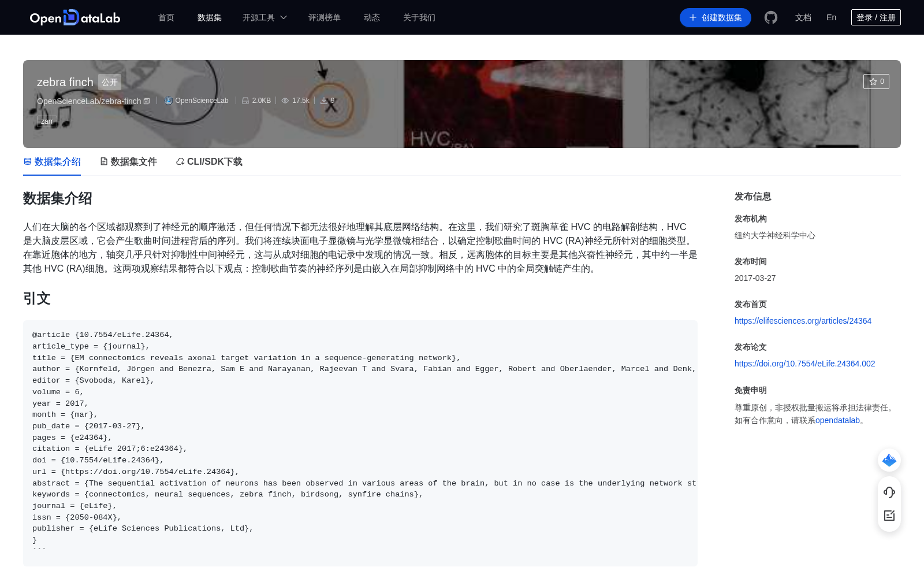Copy dataset path OpenScienceLab/zebra-finch icon
Screen dimensions: 924x578
click(x=147, y=101)
